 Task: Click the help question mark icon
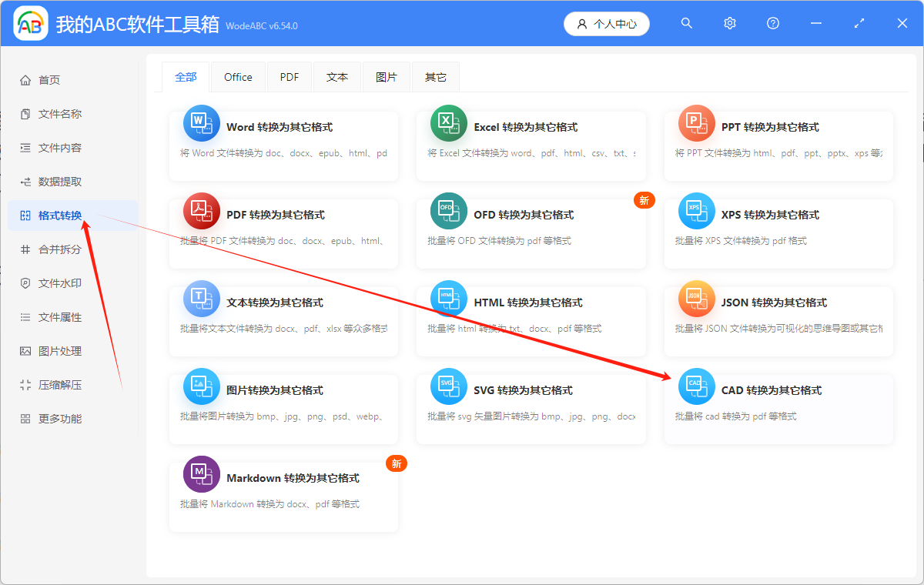tap(772, 23)
